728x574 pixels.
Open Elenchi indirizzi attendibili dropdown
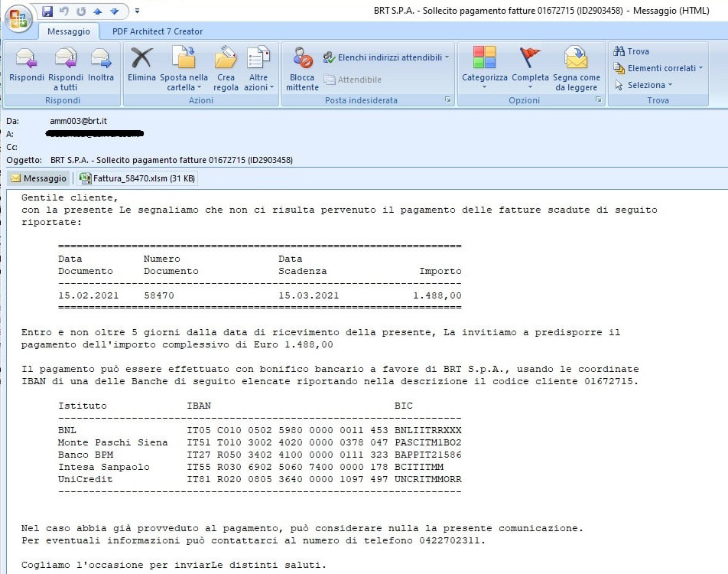click(386, 57)
